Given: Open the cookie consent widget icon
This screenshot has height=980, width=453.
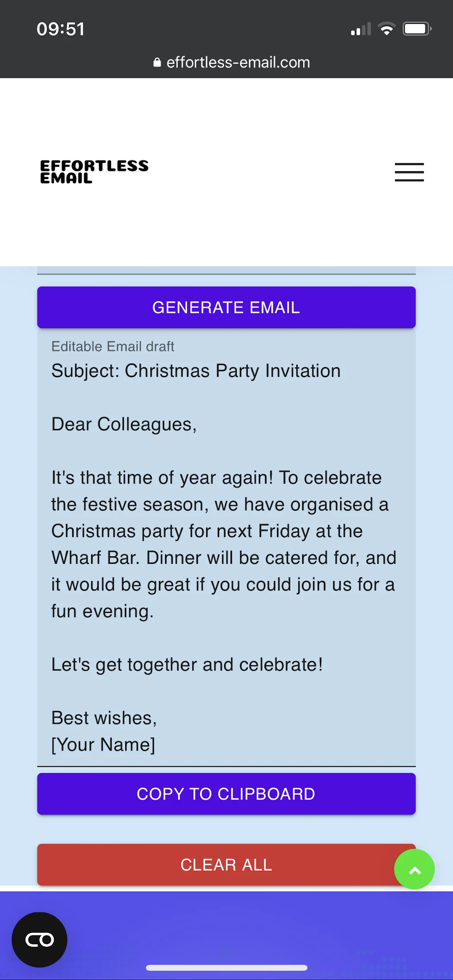Looking at the screenshot, I should pos(39,939).
